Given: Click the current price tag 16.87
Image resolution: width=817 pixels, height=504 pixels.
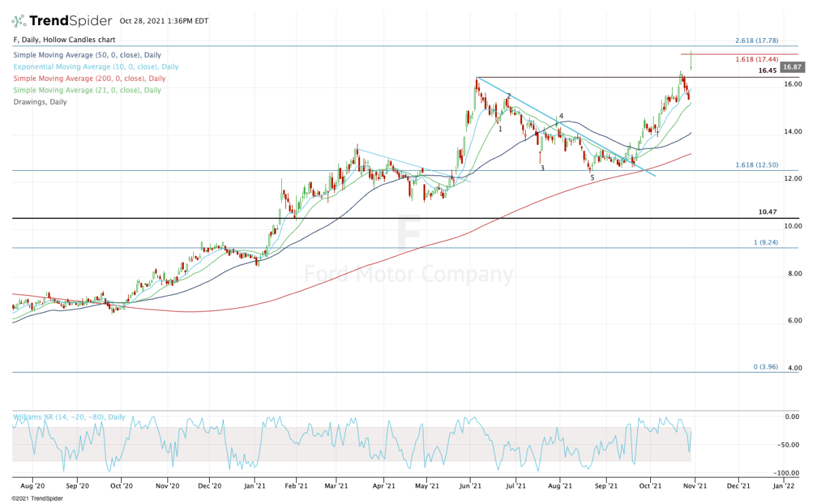Looking at the screenshot, I should (x=791, y=67).
